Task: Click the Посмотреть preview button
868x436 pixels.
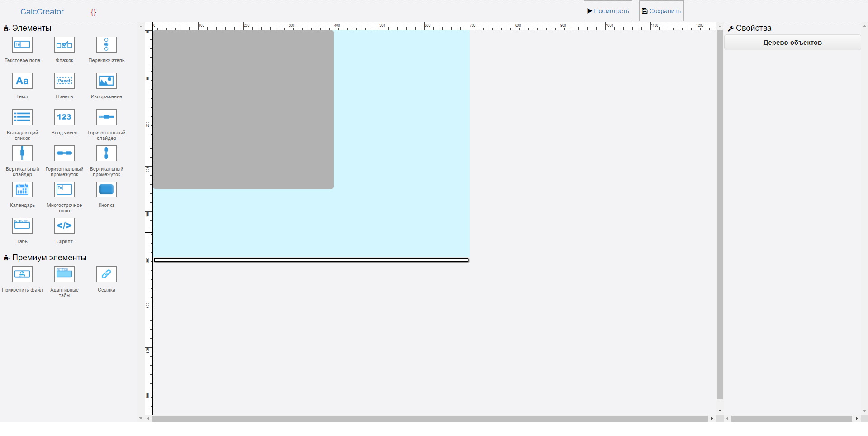Action: click(608, 11)
